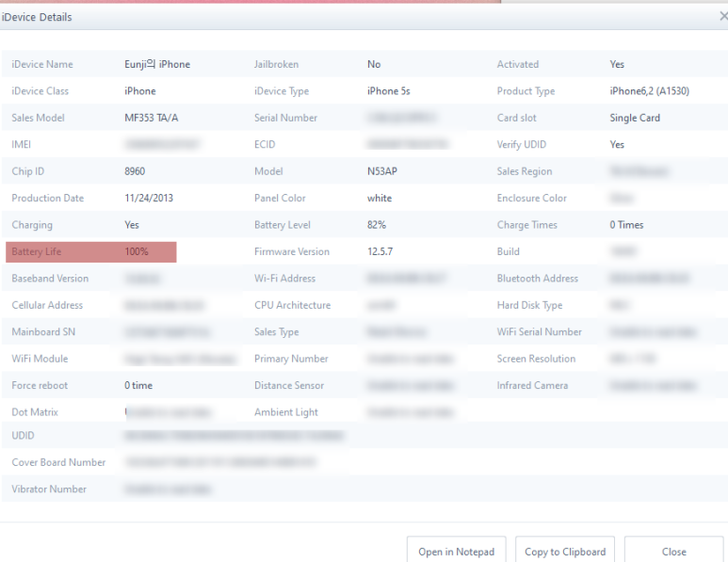Click the Panel Color value white
Screen dimensions: 728x562
pyautogui.click(x=380, y=199)
